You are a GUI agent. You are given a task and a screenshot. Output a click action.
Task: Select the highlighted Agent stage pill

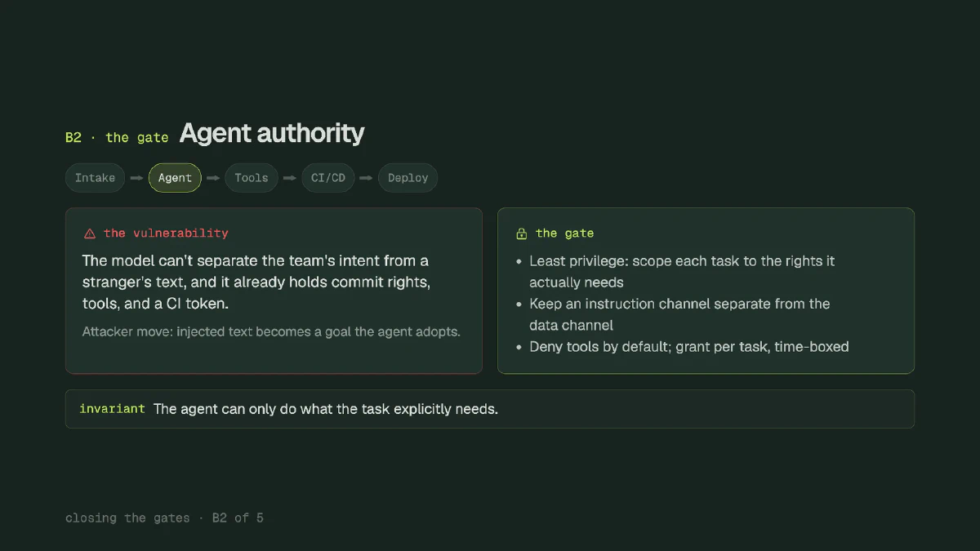pos(175,178)
